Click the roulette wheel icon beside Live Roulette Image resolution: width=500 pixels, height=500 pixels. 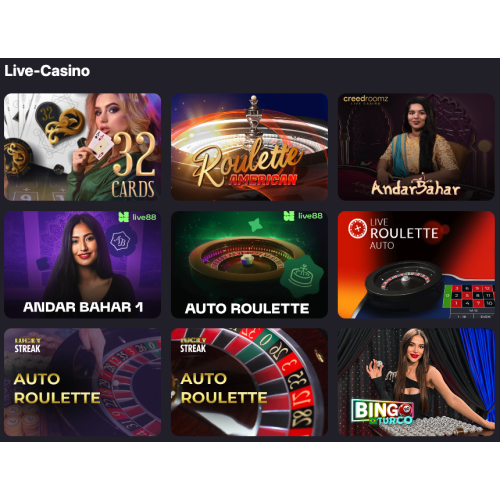click(x=357, y=229)
